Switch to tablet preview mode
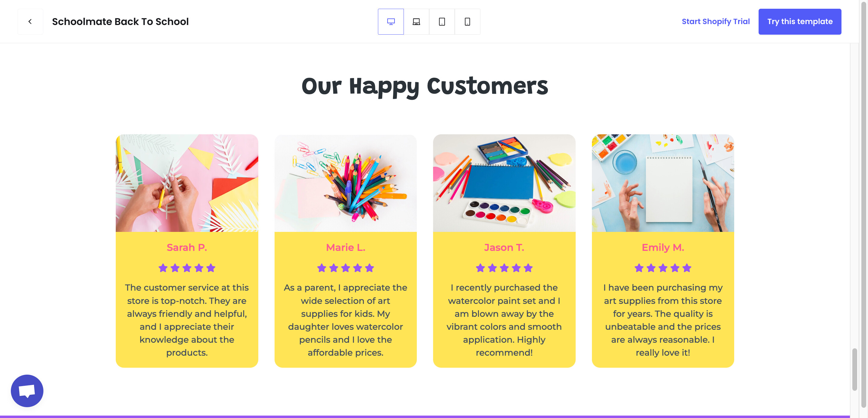The image size is (868, 418). coord(442,22)
